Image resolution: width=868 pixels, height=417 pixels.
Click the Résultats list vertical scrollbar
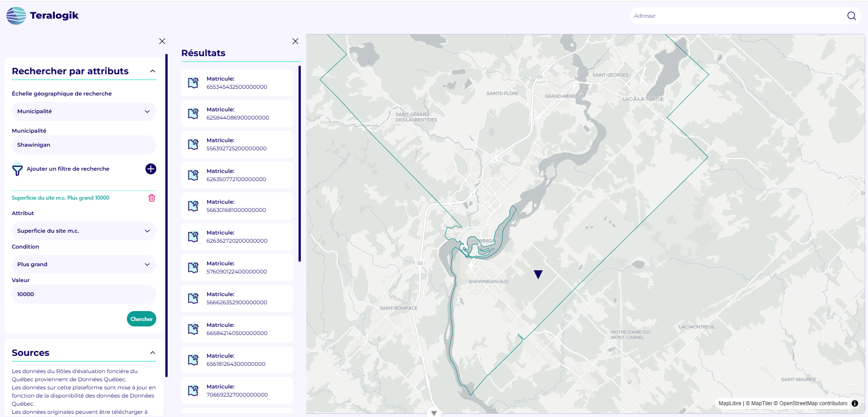tap(299, 163)
